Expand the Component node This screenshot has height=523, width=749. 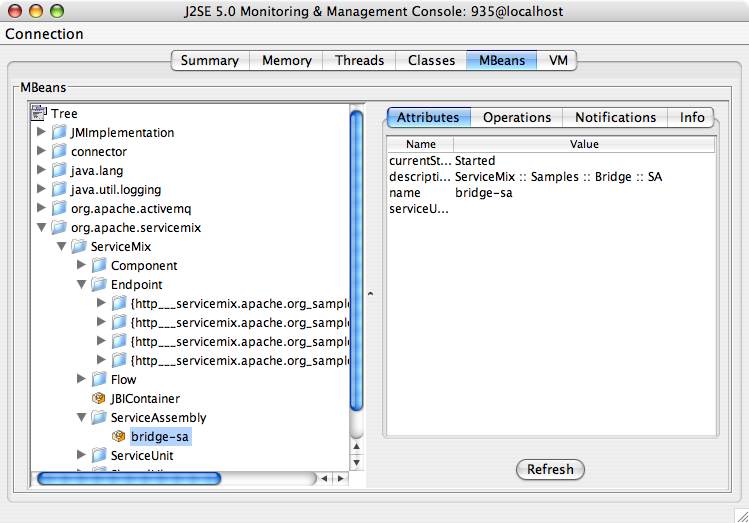(x=82, y=265)
